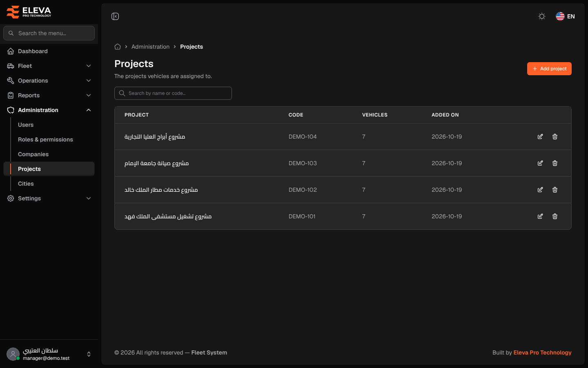The height and width of the screenshot is (368, 588).
Task: Click the Search by name or code field
Action: pos(173,93)
